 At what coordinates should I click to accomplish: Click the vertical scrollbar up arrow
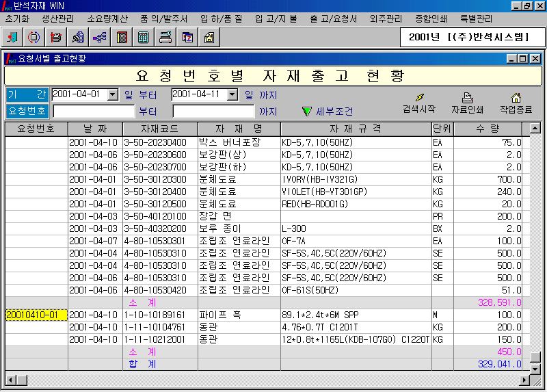tap(535, 129)
